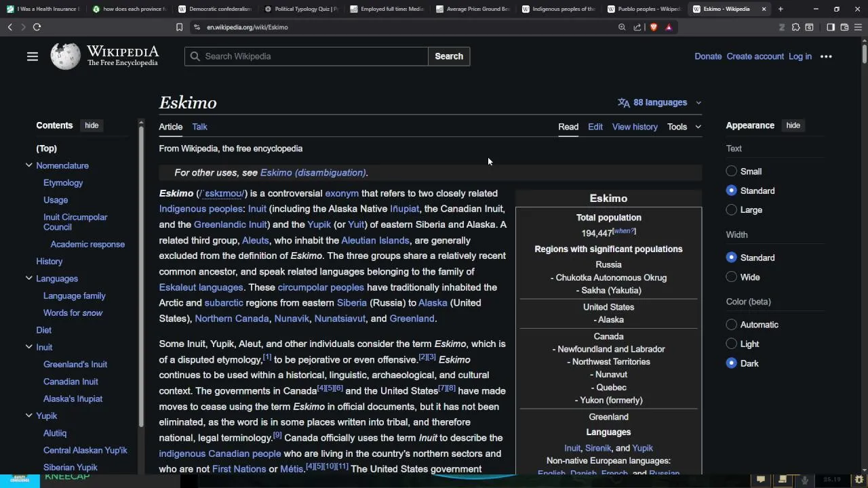
Task: Hide the Contents sidebar
Action: coord(92,125)
